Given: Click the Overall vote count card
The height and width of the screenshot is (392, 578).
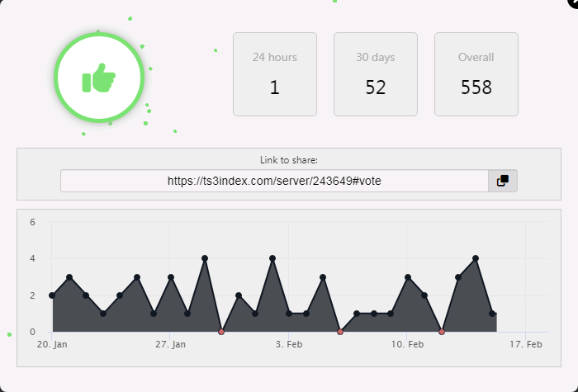Looking at the screenshot, I should pyautogui.click(x=476, y=74).
